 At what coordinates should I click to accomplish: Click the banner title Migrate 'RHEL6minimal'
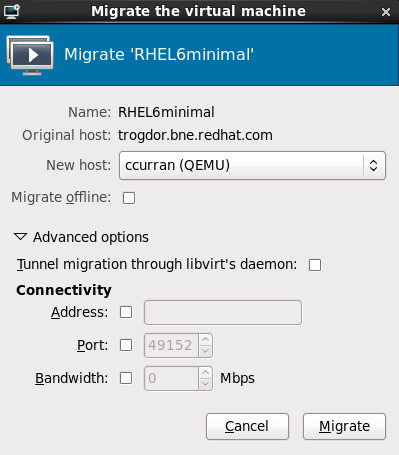[x=159, y=55]
